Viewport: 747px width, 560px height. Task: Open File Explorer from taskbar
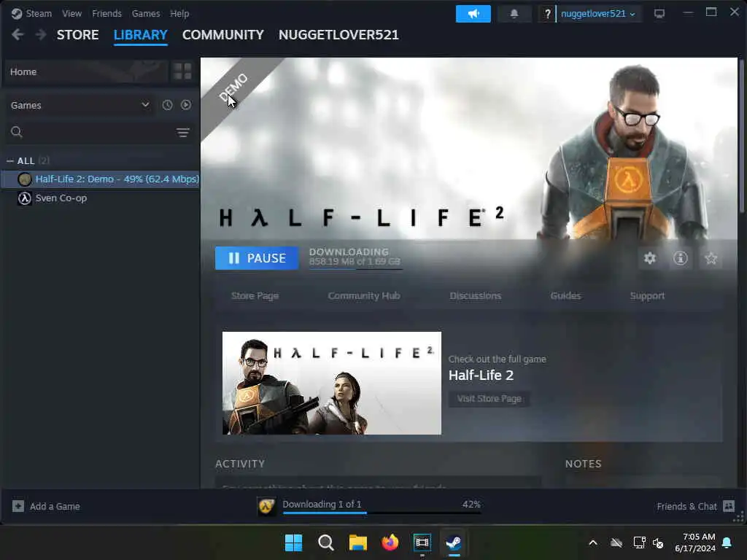coord(357,542)
